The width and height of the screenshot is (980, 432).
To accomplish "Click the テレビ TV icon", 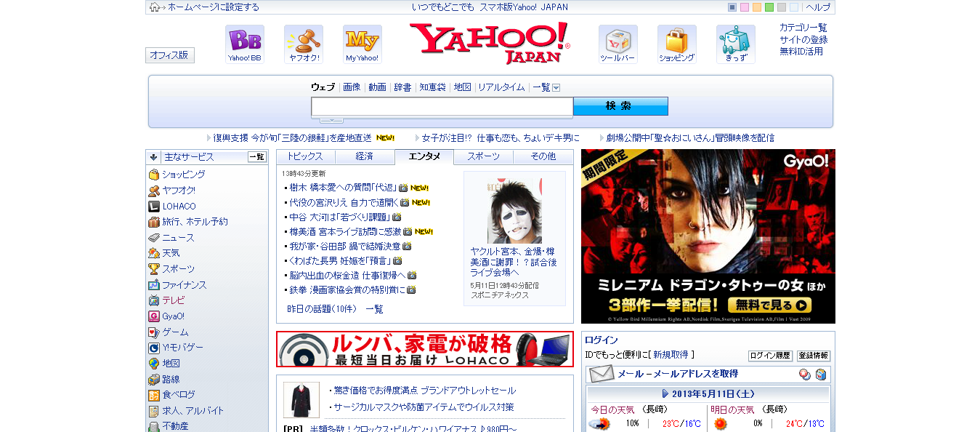I will click(154, 300).
